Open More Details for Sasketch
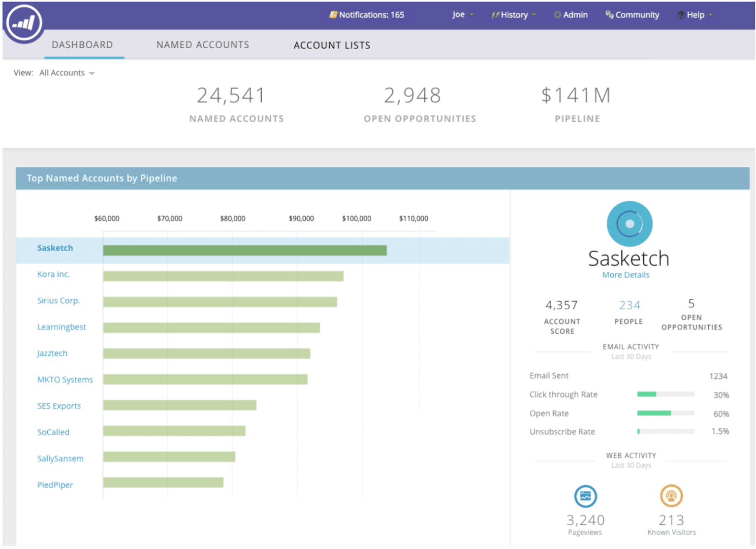This screenshot has height=549, width=756. 626,275
